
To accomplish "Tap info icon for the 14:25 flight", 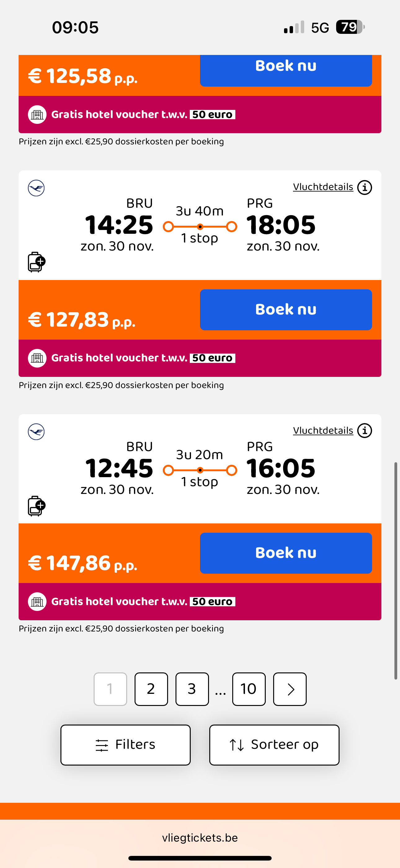I will coord(364,187).
